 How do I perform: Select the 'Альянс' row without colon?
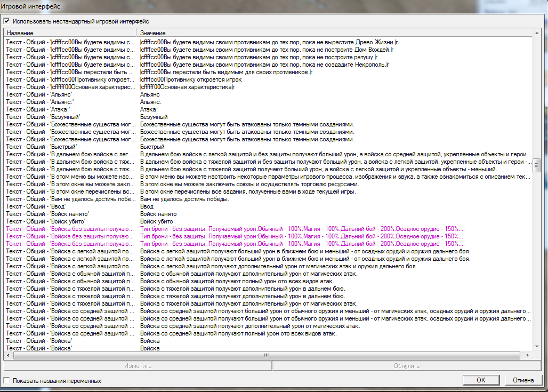click(268, 94)
